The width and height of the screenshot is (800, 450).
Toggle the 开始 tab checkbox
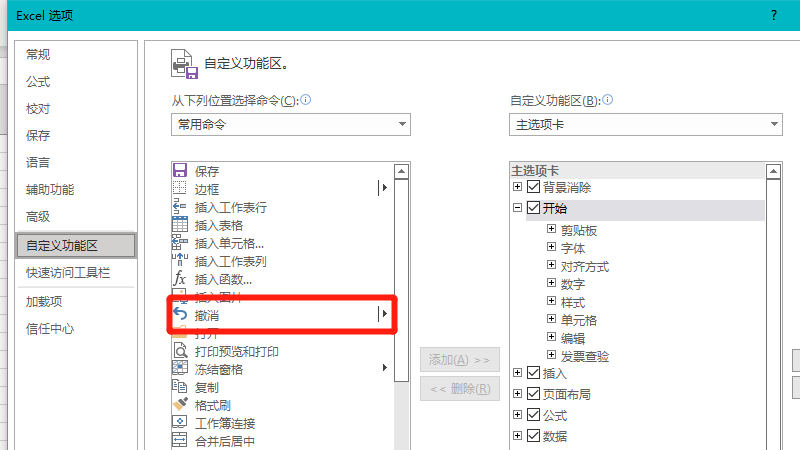533,209
